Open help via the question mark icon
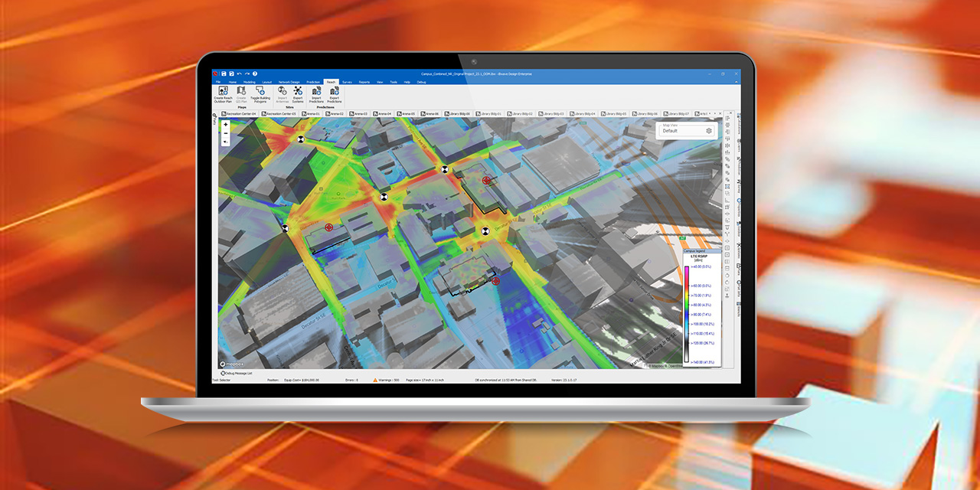The width and height of the screenshot is (980, 490). pos(255,73)
